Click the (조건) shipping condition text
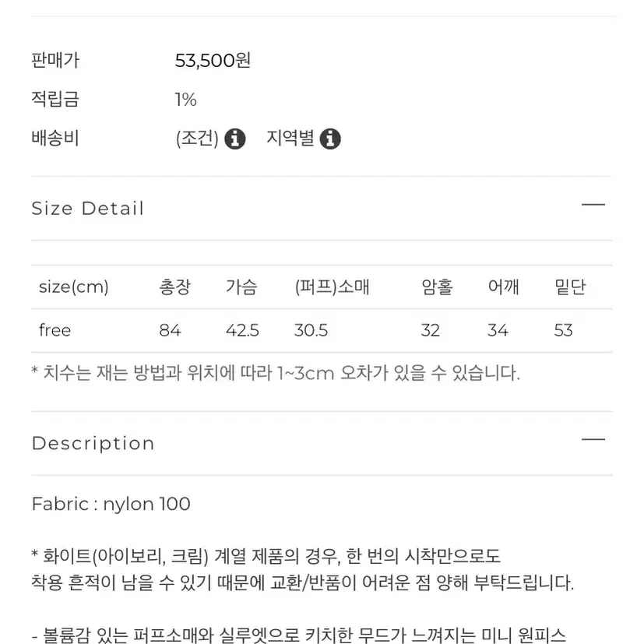This screenshot has width=644, height=644. (x=197, y=139)
